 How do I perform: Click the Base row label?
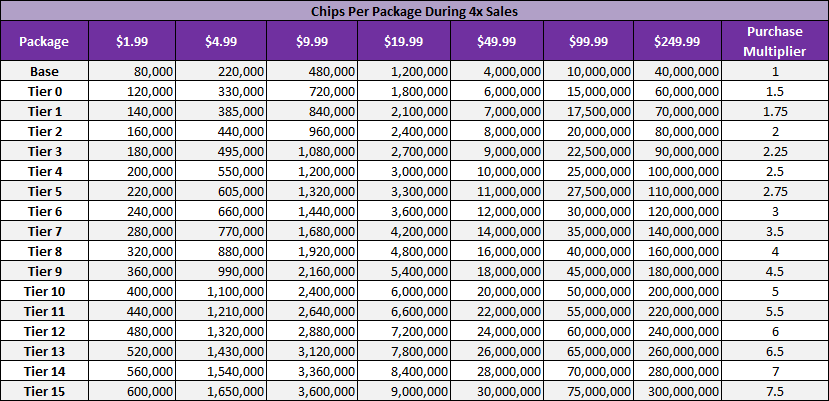pos(44,72)
